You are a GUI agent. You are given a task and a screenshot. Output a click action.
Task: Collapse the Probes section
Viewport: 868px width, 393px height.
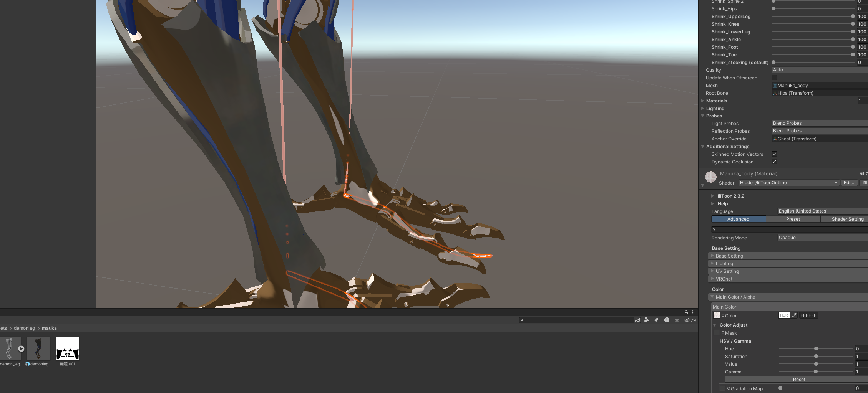pos(703,116)
